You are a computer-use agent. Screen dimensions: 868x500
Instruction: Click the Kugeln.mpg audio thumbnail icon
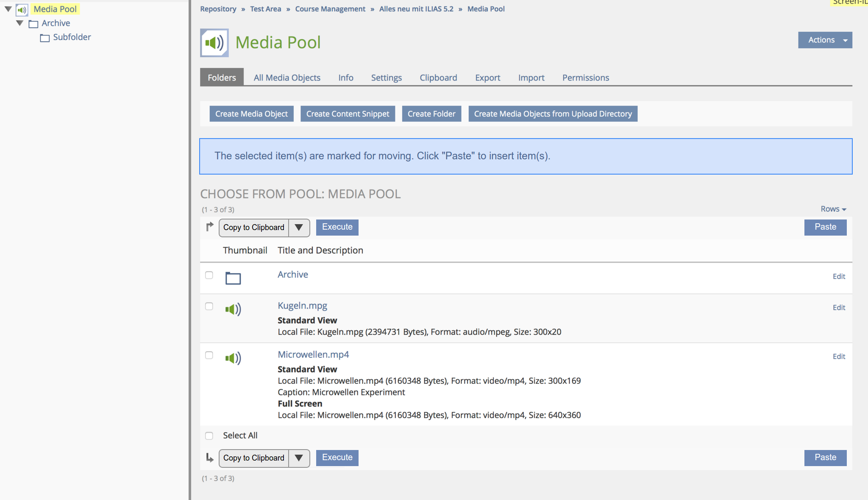(233, 309)
